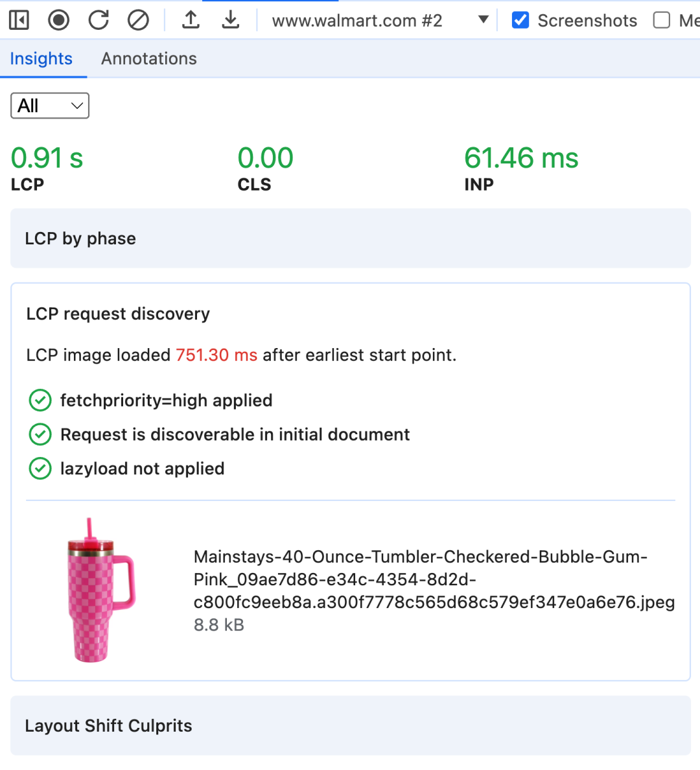Click the fetchpriority=high applied check icon
Viewport: 700px width, 770px height.
[40, 400]
